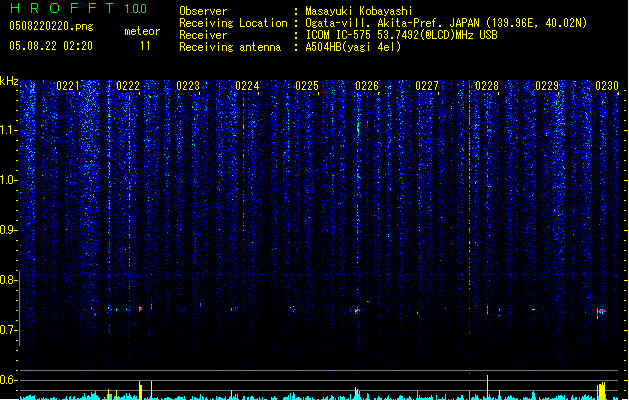Click the 0224 time marker

247,86
